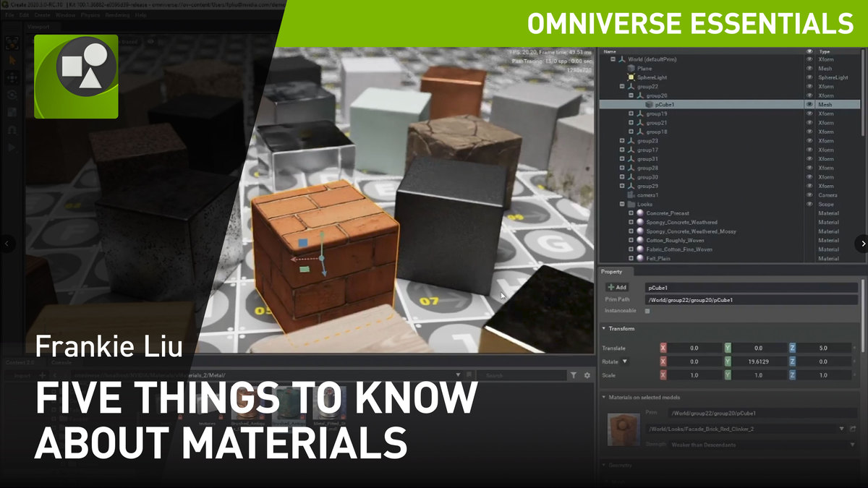Click the stage tree vertical scrollbar
The image size is (868, 488).
pos(864,94)
